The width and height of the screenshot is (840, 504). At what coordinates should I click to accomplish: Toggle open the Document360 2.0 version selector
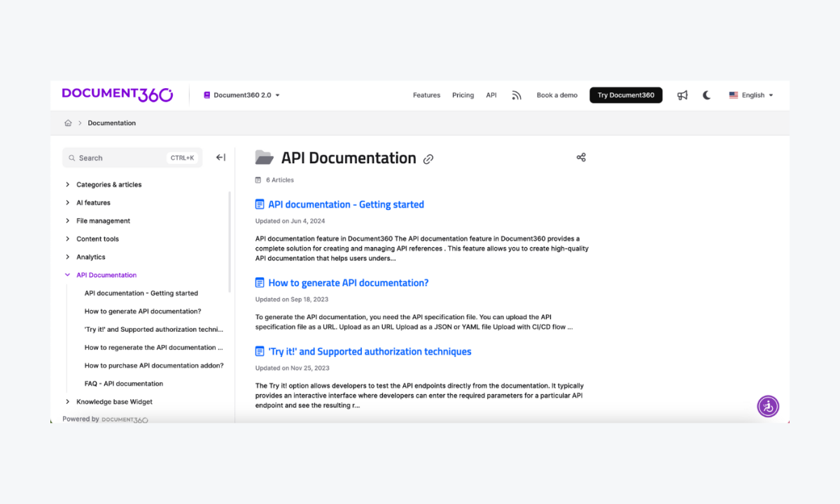click(x=241, y=94)
